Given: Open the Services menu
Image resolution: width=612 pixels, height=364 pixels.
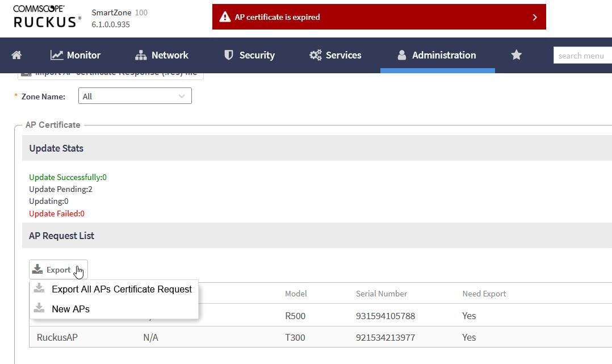Looking at the screenshot, I should [x=336, y=55].
